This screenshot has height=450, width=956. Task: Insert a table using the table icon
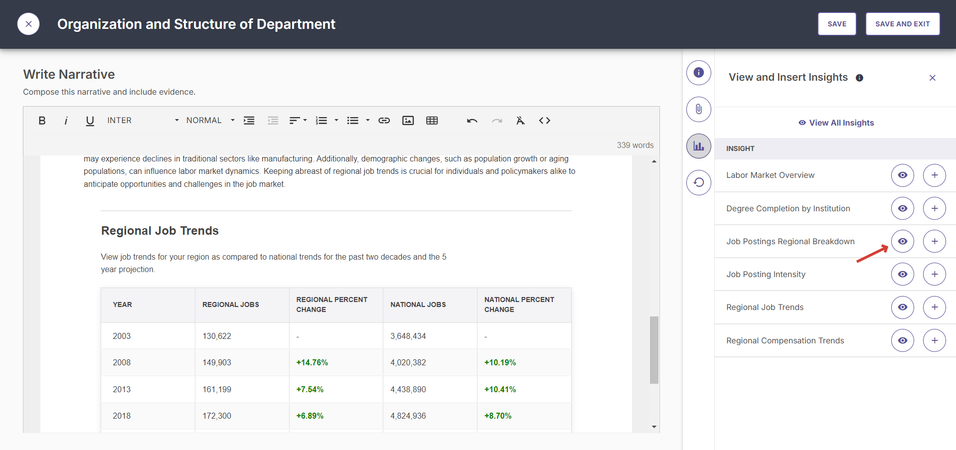[x=432, y=121]
